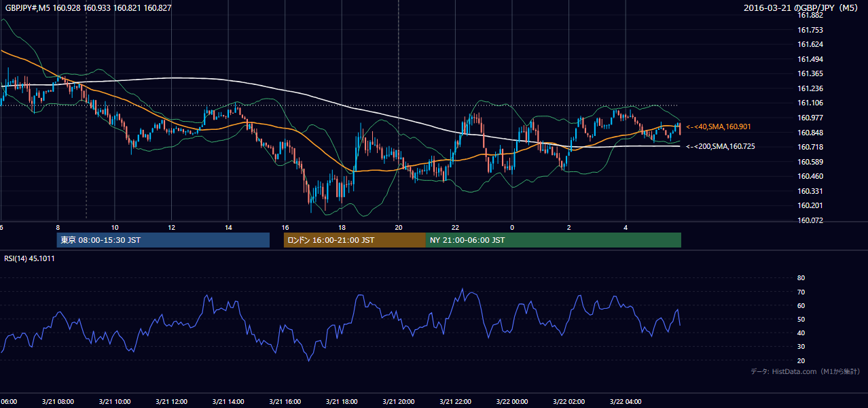Click price level 160.460 on axis
The image size is (868, 408).
(x=810, y=177)
